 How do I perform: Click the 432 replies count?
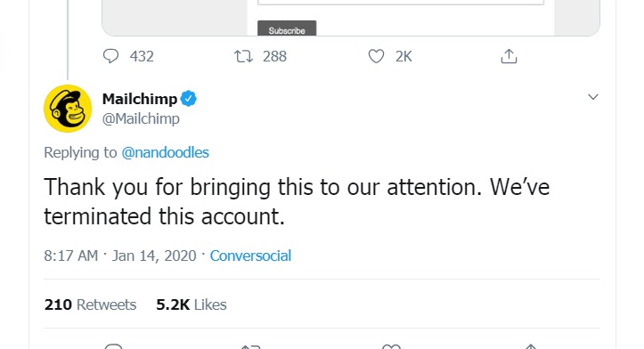142,56
